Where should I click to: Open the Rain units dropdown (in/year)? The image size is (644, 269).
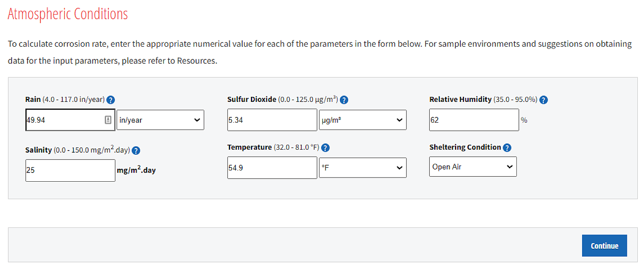[x=160, y=120]
